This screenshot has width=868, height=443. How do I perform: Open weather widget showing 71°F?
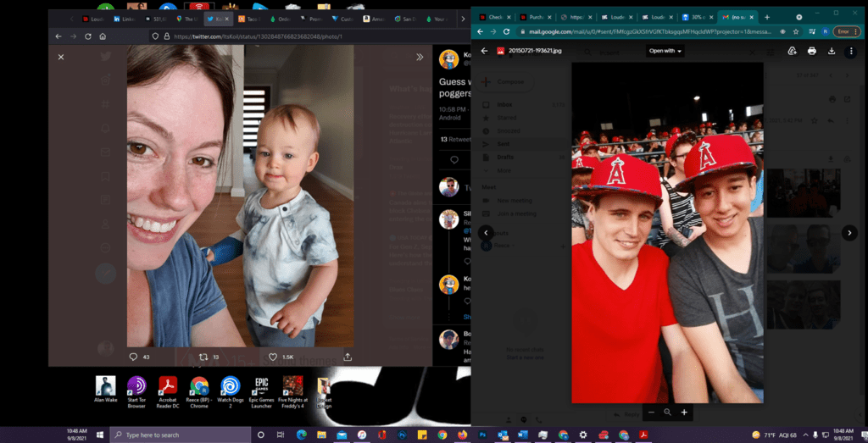pyautogui.click(x=775, y=435)
